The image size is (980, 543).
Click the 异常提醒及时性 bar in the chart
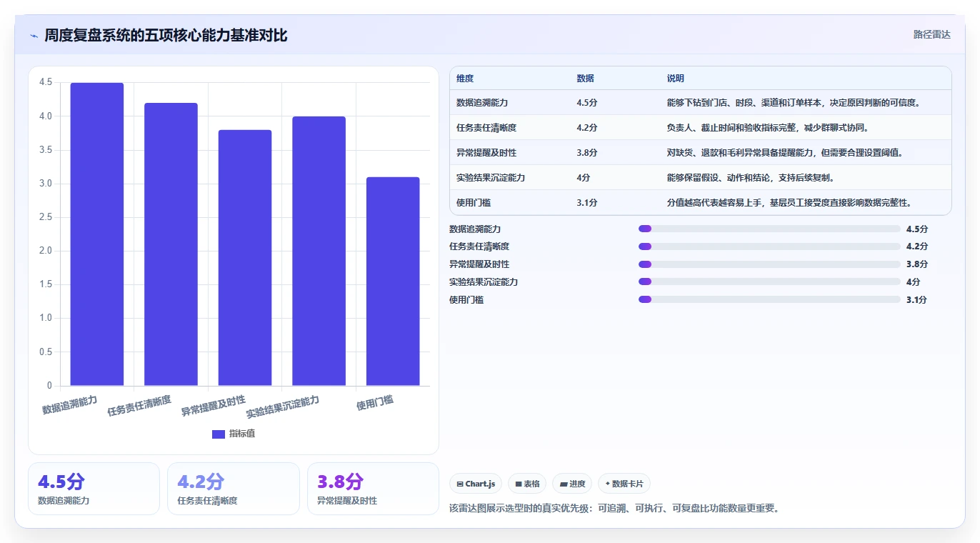pos(245,258)
